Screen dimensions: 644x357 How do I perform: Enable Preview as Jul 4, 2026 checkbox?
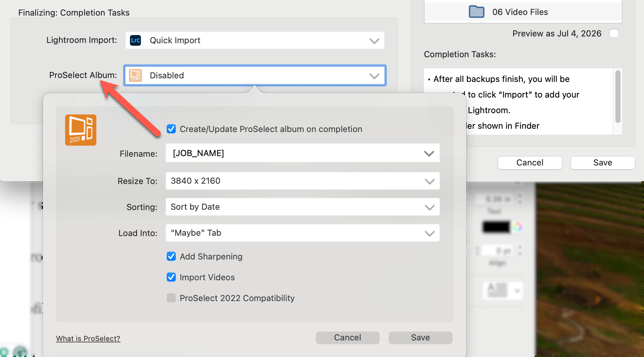614,33
